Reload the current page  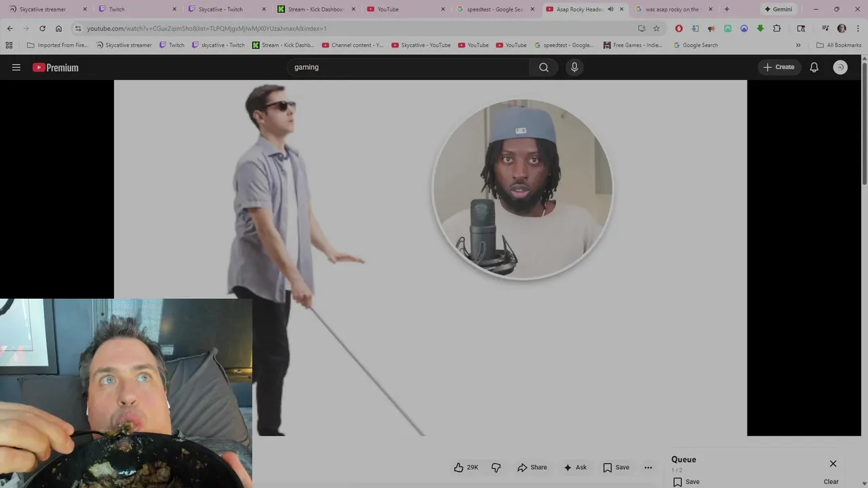(x=42, y=28)
